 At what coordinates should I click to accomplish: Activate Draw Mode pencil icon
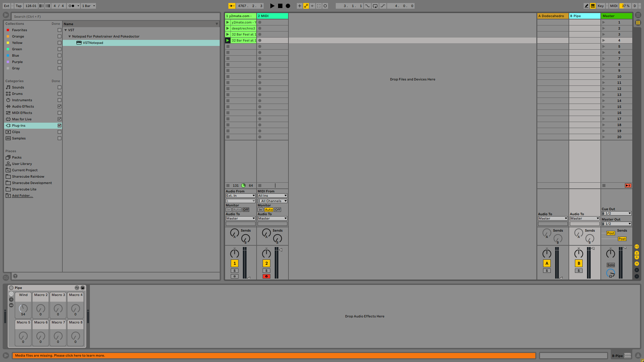coord(586,6)
